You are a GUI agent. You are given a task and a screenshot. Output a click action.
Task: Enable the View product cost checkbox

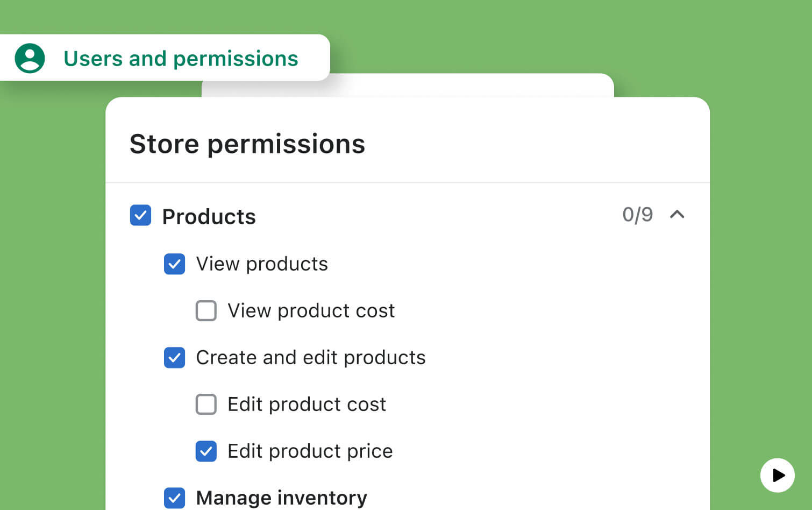tap(206, 311)
